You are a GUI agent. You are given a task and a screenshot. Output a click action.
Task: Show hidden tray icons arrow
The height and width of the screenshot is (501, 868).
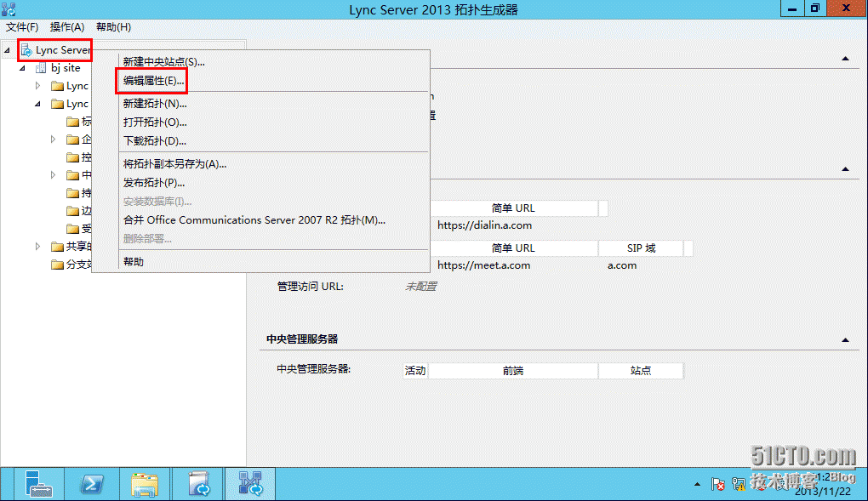[697, 484]
